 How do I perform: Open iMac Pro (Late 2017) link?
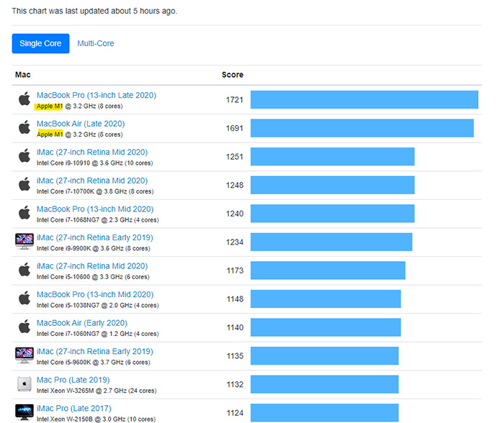[x=74, y=408]
